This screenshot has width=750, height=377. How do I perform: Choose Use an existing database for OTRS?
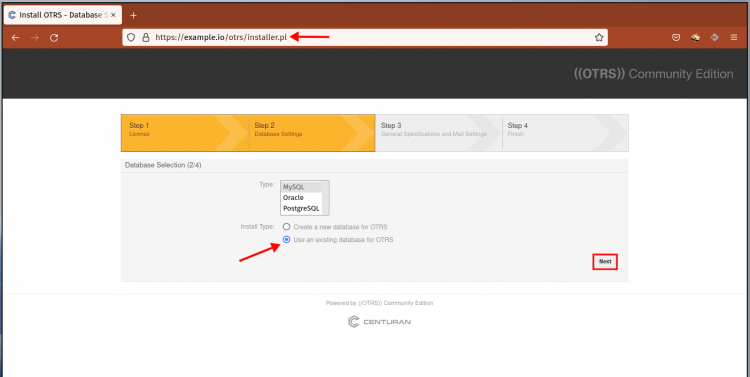pyautogui.click(x=287, y=240)
